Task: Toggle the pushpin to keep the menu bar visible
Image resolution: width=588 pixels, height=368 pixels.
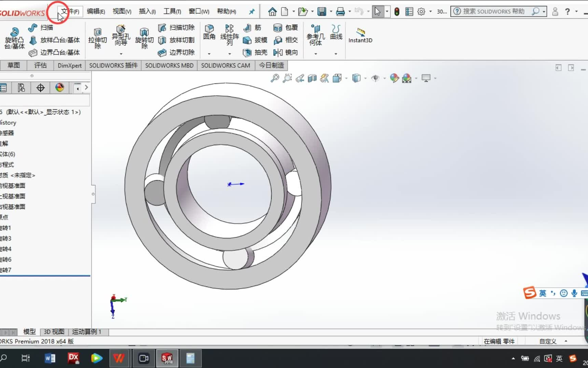Action: pos(251,11)
